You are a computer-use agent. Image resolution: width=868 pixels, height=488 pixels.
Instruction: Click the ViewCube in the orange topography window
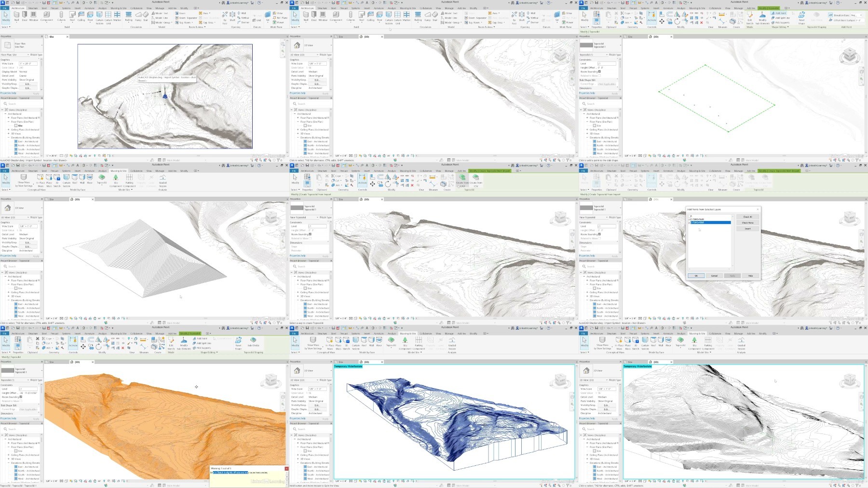click(271, 381)
